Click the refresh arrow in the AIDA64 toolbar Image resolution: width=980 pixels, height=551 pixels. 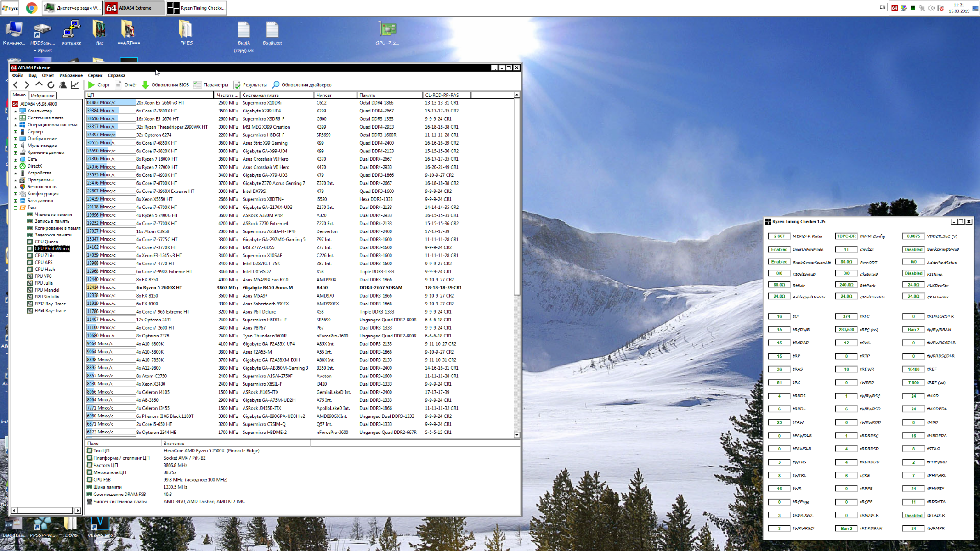pyautogui.click(x=51, y=85)
